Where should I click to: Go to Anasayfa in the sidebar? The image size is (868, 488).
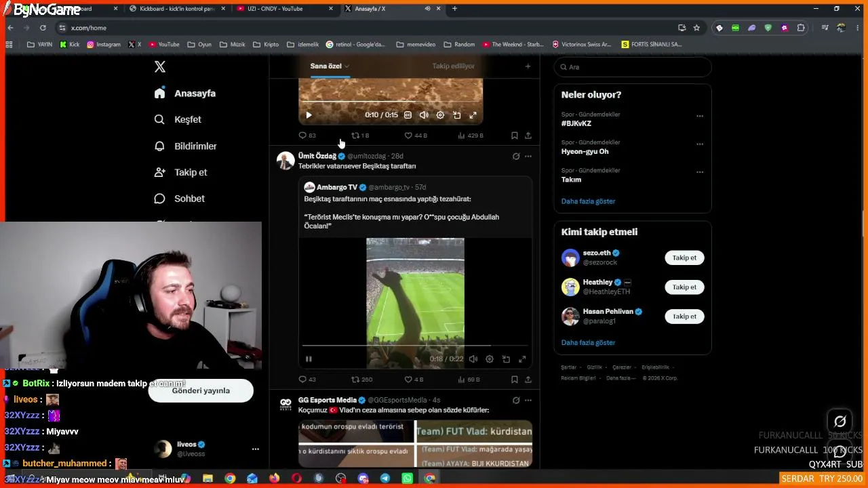184,94
